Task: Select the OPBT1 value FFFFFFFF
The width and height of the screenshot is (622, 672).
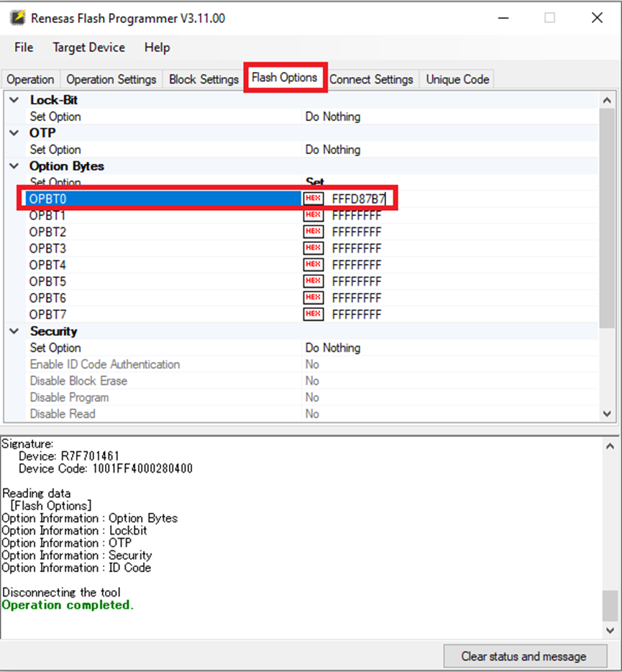Action: click(357, 215)
